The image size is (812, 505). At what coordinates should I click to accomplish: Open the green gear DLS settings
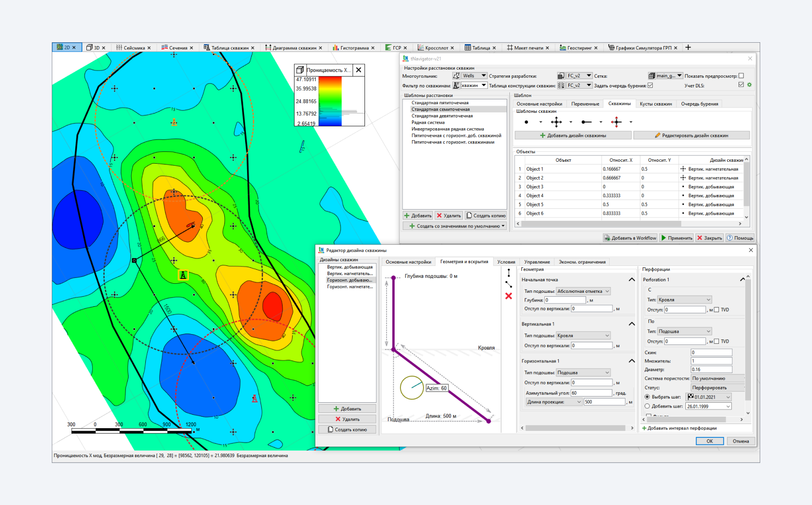click(749, 85)
